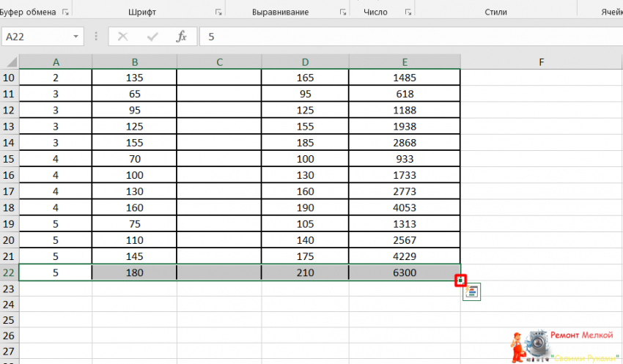Open the Quick Analysis icon below the table
This screenshot has height=364, width=623.
(471, 291)
